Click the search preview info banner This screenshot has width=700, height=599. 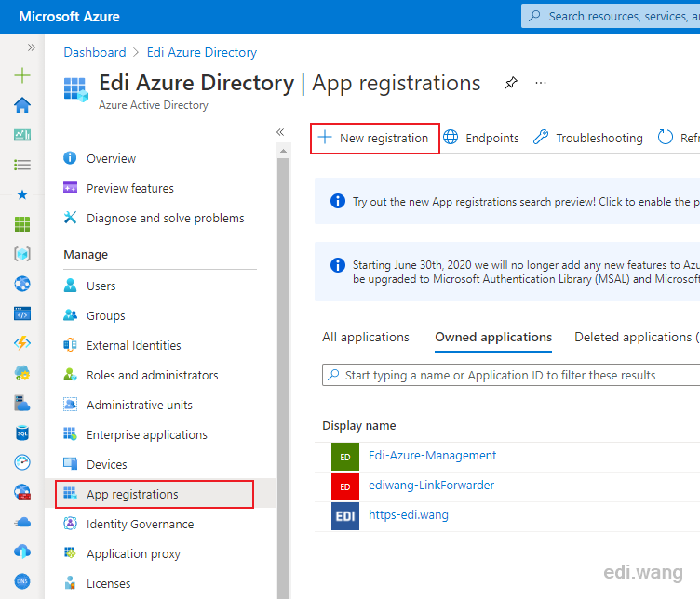[507, 201]
